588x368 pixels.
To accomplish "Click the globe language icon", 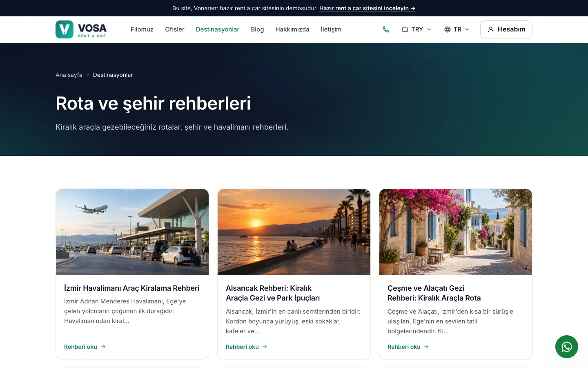I will coord(448,29).
